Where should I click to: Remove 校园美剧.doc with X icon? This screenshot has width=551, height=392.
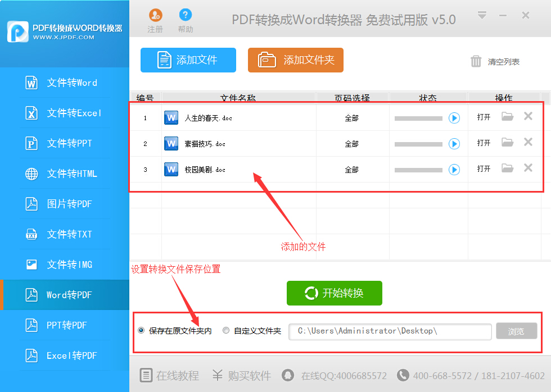(x=528, y=168)
